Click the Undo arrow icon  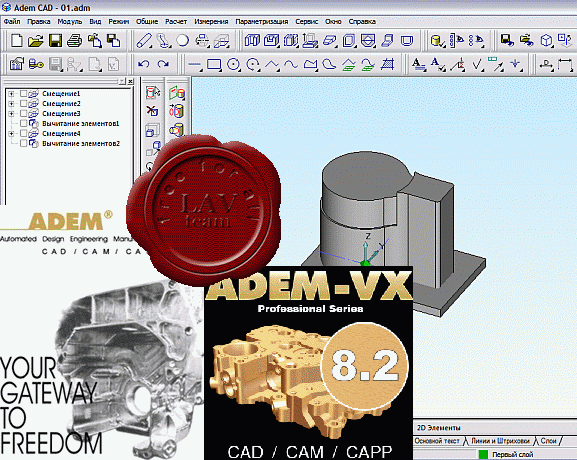(144, 64)
